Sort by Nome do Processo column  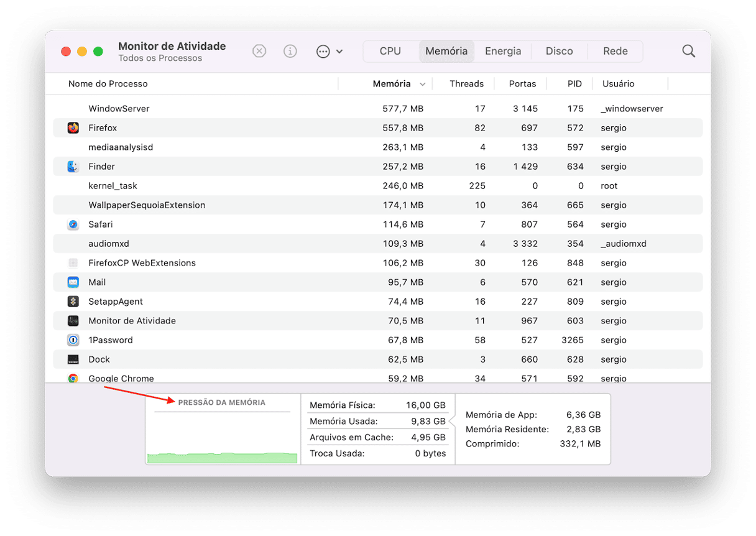tap(108, 84)
